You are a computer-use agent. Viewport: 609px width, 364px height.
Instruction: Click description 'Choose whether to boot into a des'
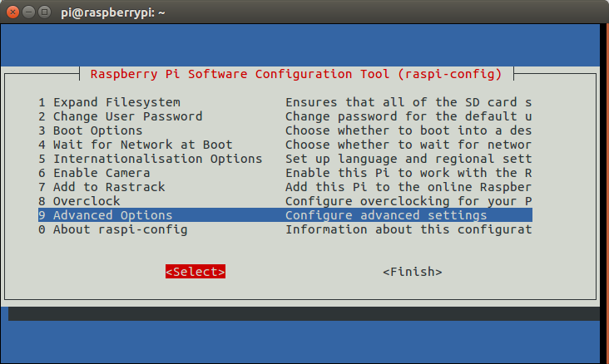pyautogui.click(x=408, y=130)
